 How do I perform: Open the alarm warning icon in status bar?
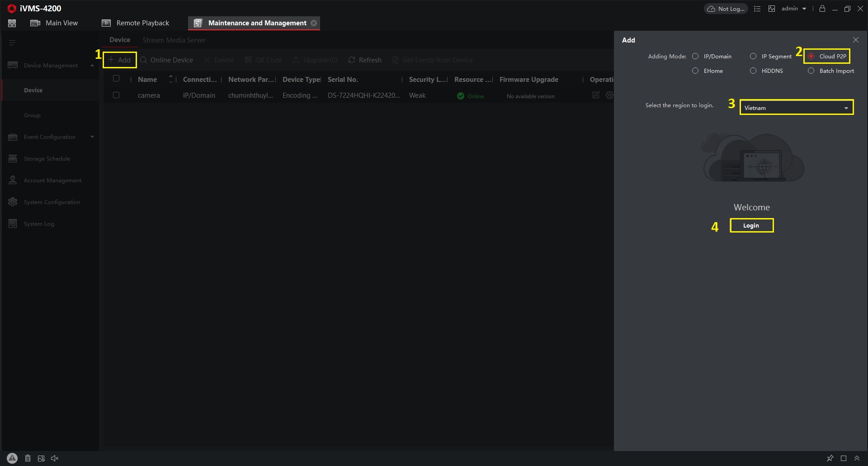pyautogui.click(x=12, y=458)
